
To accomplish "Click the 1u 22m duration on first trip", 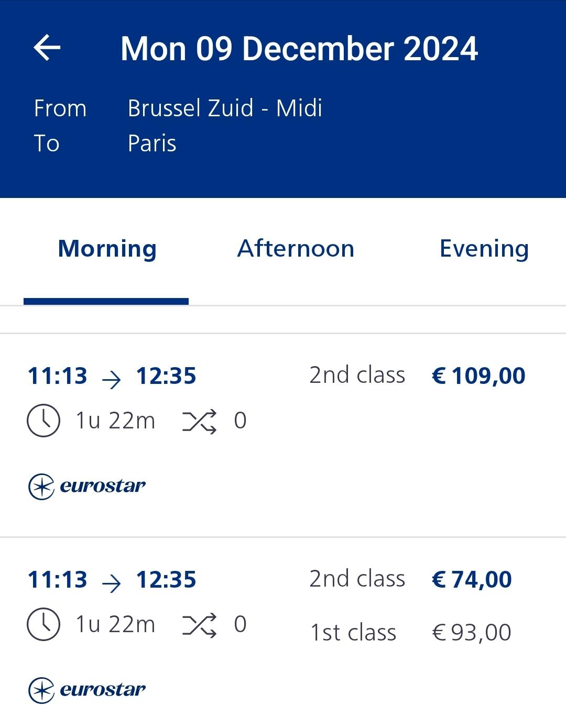I will (115, 421).
